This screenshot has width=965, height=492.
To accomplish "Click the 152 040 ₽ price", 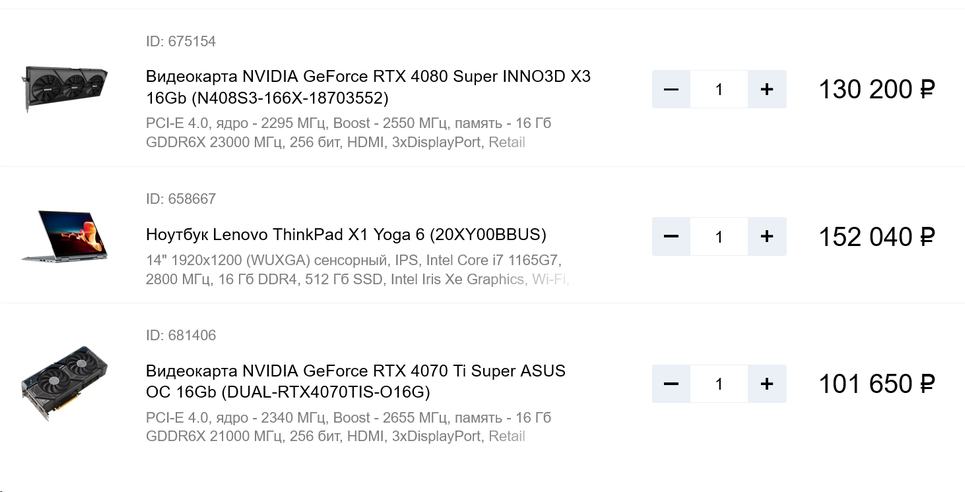I will (876, 237).
